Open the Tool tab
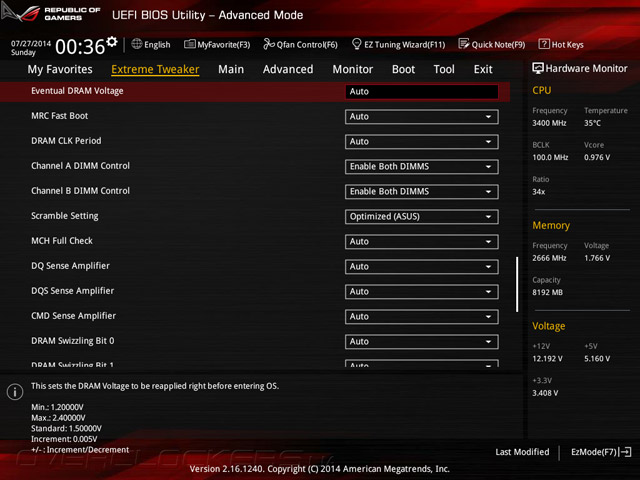Screen dimensions: 640x480 444,69
